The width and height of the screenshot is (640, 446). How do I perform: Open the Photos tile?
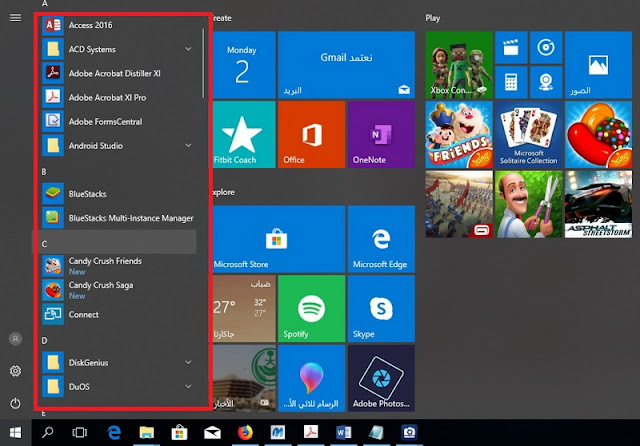(598, 65)
